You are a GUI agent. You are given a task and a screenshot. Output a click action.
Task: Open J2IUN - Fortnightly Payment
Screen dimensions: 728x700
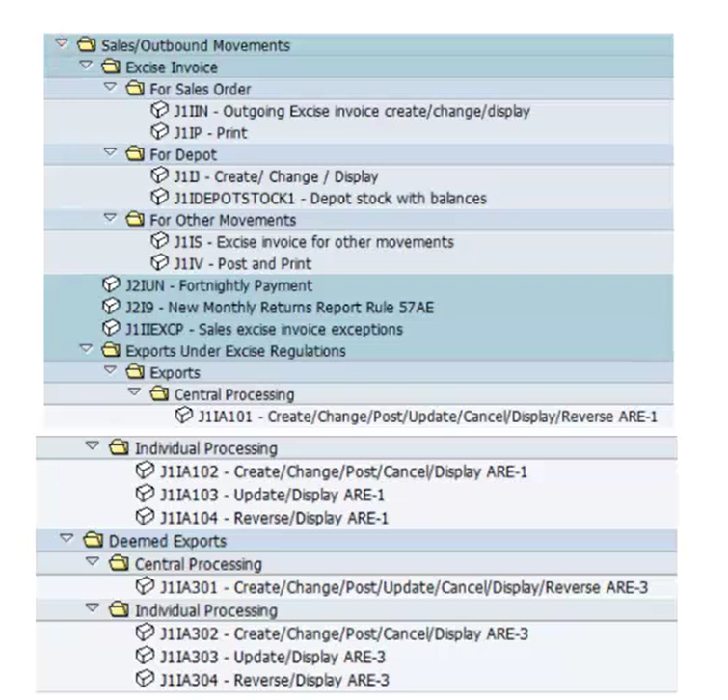coord(219,286)
